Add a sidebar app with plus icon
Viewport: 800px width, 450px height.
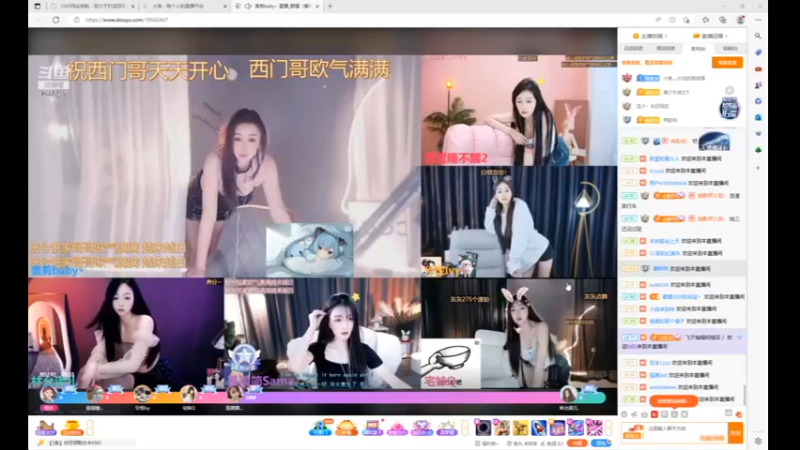pos(758,167)
